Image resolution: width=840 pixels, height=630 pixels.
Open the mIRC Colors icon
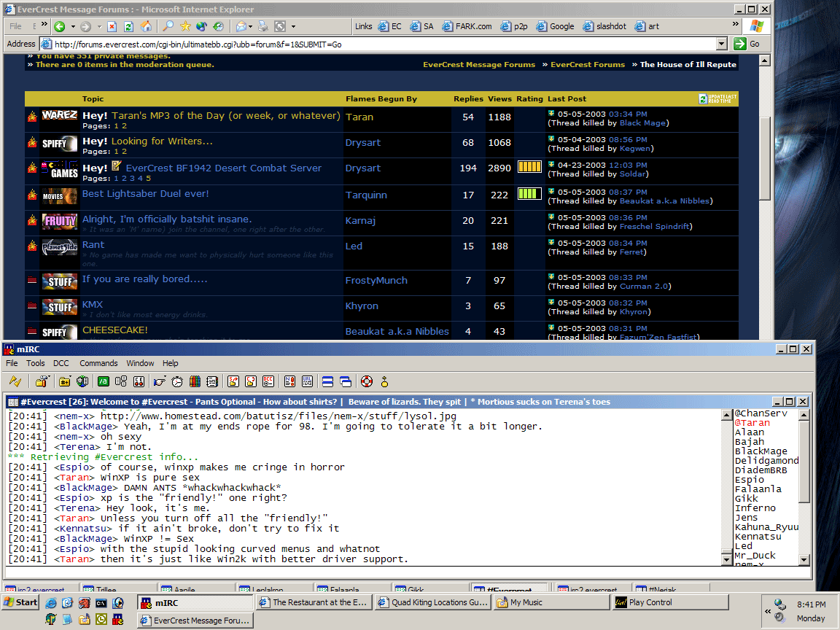coord(195,381)
